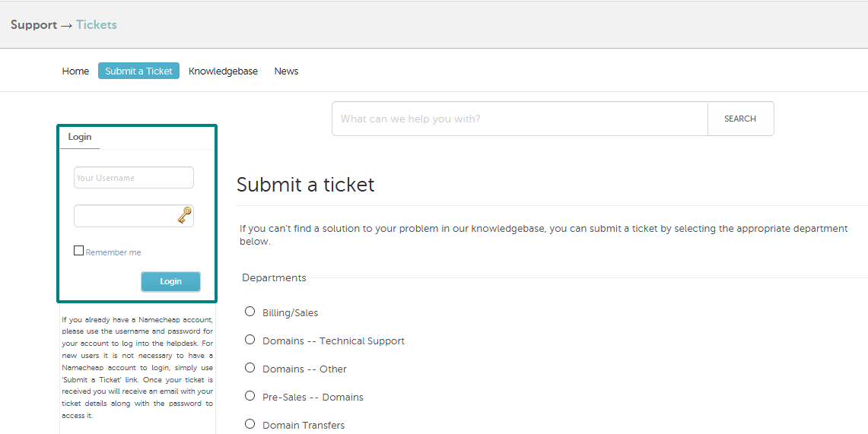868x434 pixels.
Task: Select the Domains -- Other radio option
Action: 250,368
